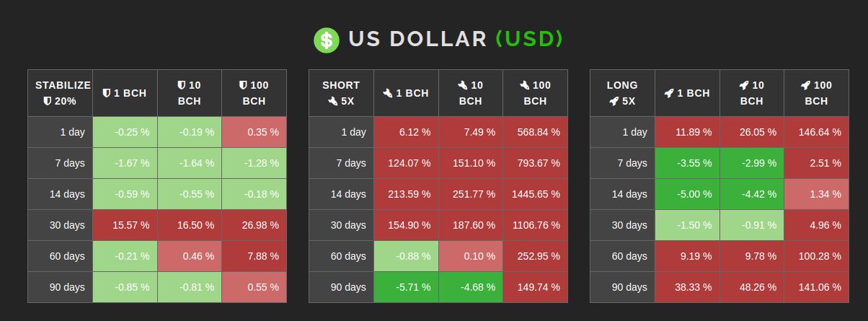The height and width of the screenshot is (321, 868).
Task: Click the US DOLLAR (USD) heading
Action: 456,39
